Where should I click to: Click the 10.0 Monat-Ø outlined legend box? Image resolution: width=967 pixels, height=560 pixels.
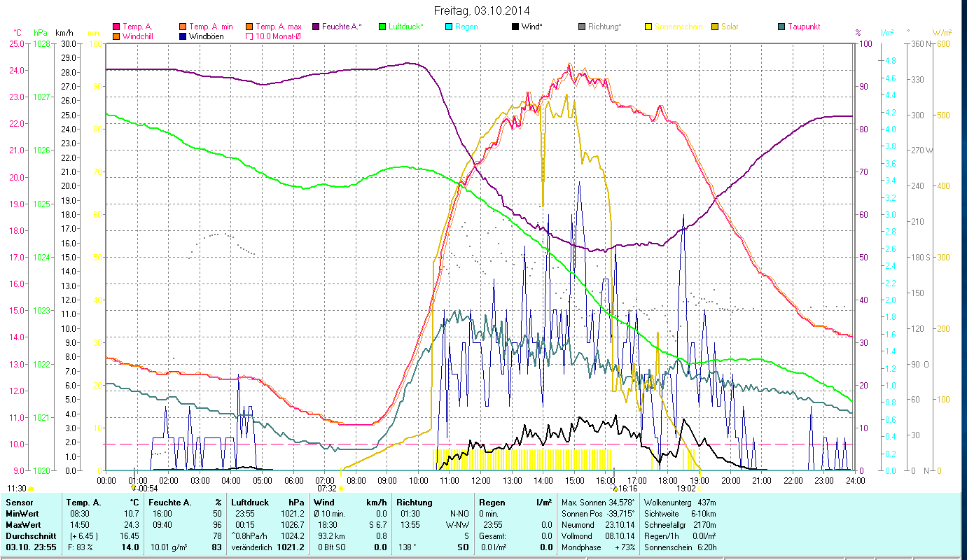[x=249, y=36]
